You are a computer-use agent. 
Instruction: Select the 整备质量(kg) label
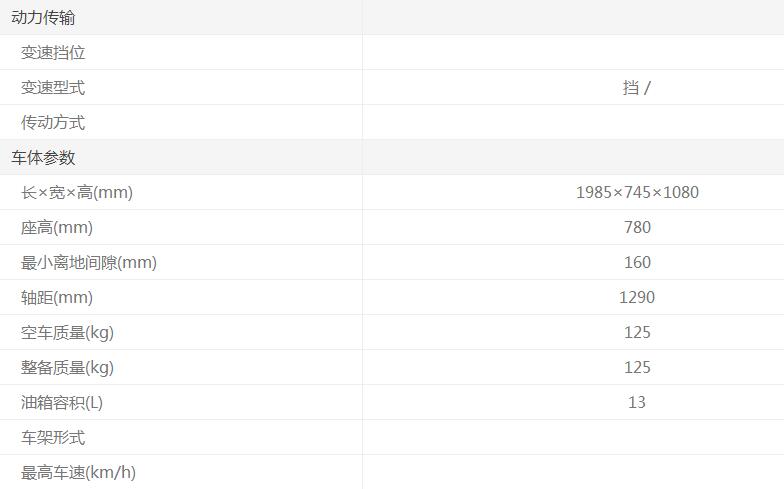pyautogui.click(x=67, y=368)
